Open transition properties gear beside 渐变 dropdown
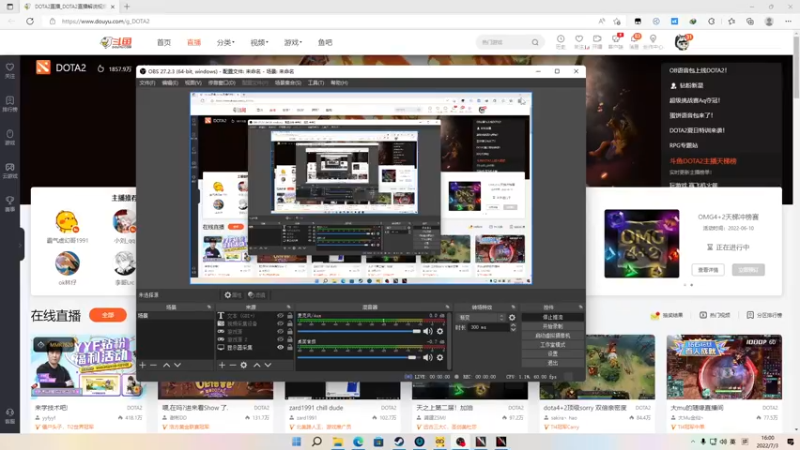 point(512,318)
